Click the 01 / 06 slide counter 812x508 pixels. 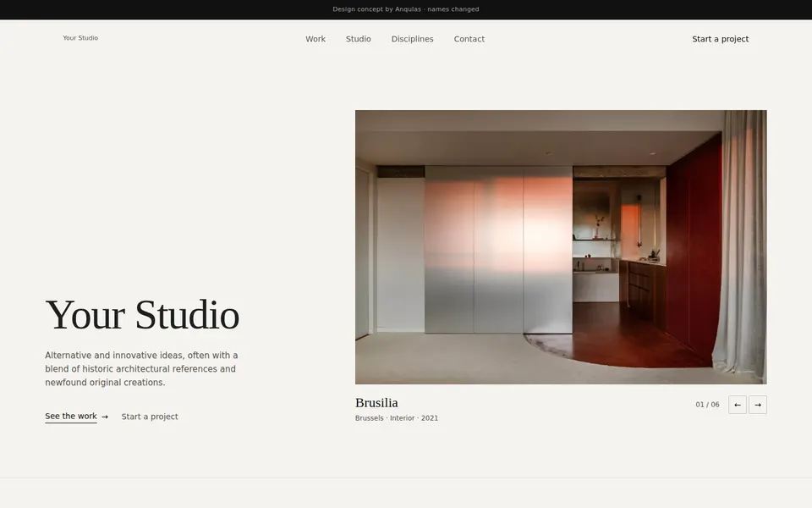pos(707,405)
